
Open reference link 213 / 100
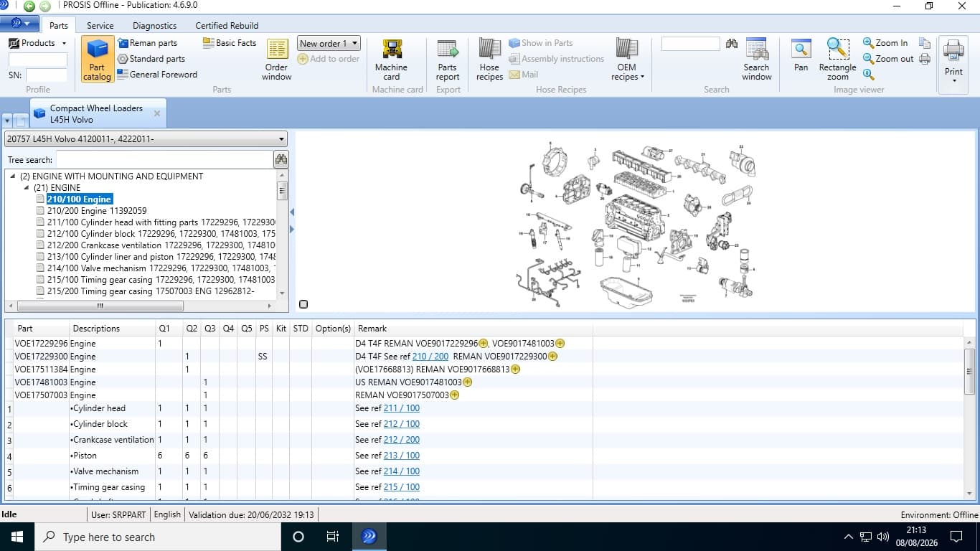coord(402,456)
